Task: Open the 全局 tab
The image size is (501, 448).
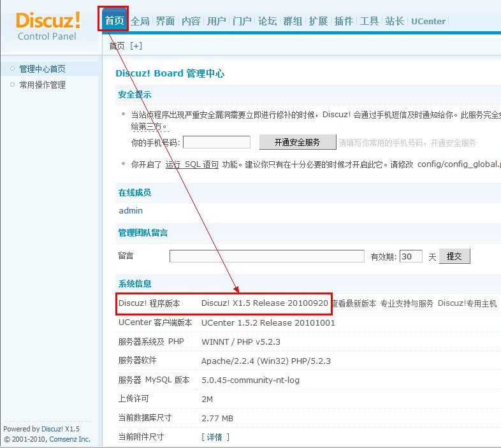Action: [x=140, y=21]
